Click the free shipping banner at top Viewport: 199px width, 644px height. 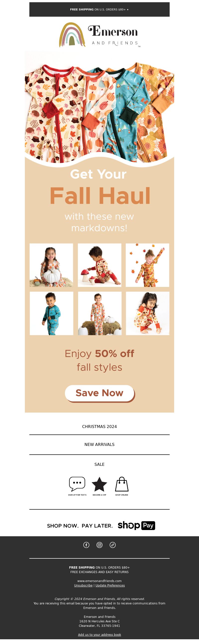pyautogui.click(x=99, y=9)
